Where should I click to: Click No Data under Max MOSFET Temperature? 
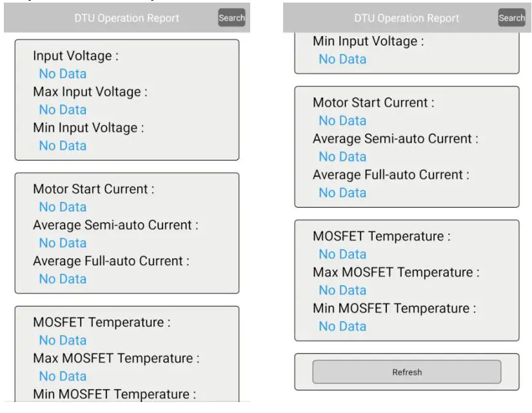62,376
